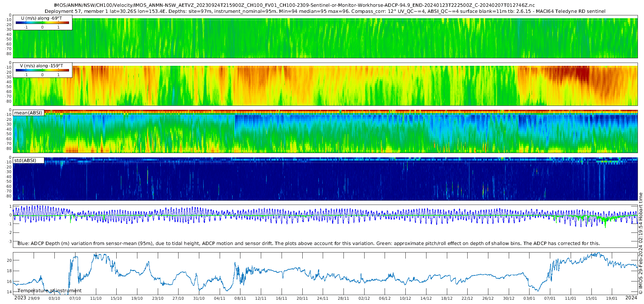Click the 04/11 date tick label
This screenshot has height=304, width=644.
tap(220, 298)
